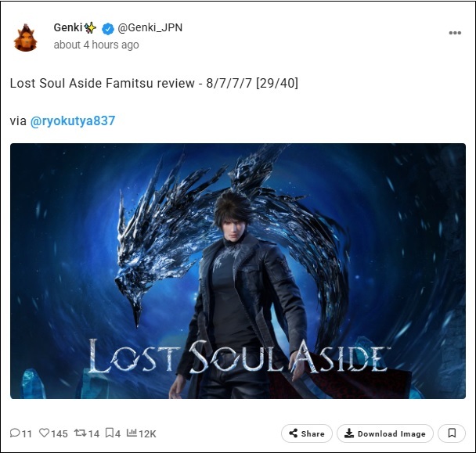Click the Share button
476x453 pixels.
point(307,433)
